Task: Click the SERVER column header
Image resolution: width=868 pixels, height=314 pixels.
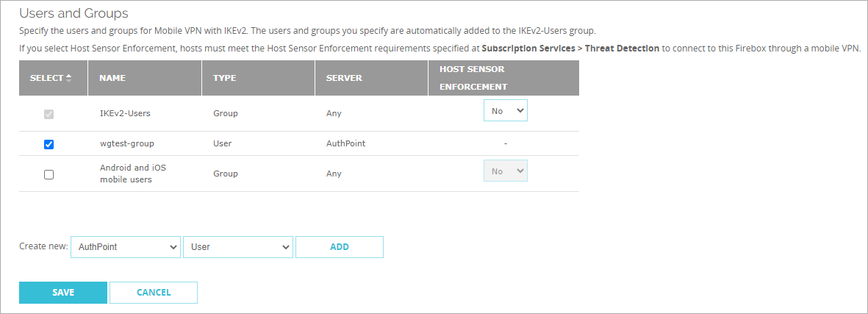Action: (344, 78)
